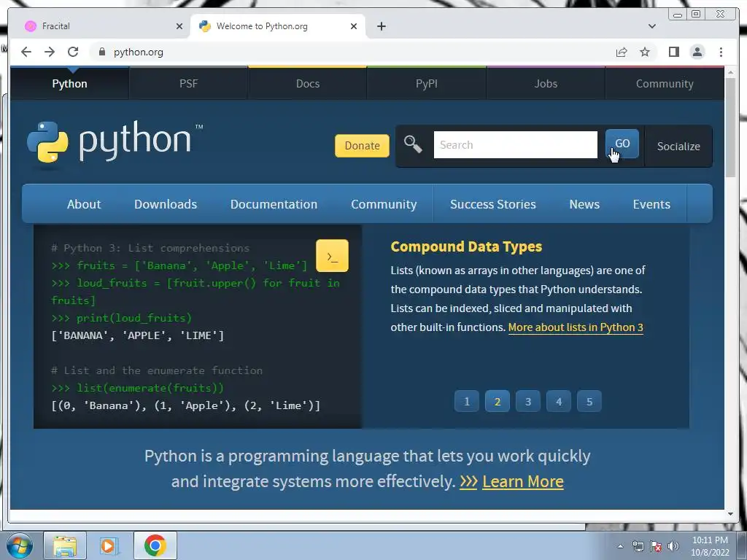Image resolution: width=747 pixels, height=560 pixels.
Task: Close the Welcome to Python.org tab
Action: 354,26
